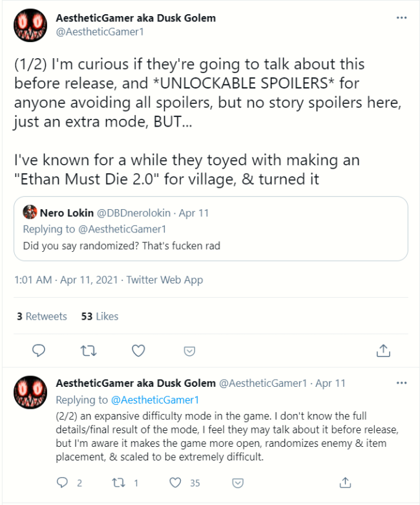Open the Twitter Web App source link
Viewport: 420px width, 505px height.
pyautogui.click(x=165, y=280)
